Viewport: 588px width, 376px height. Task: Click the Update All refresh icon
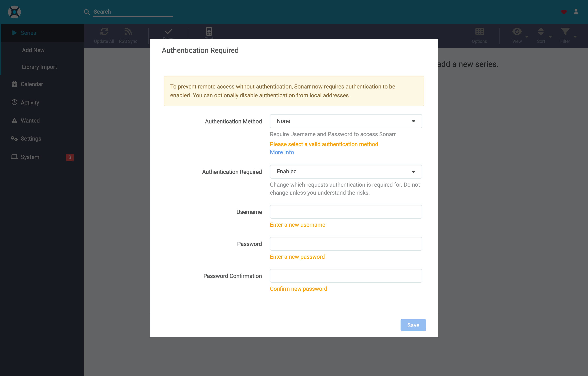click(x=104, y=31)
